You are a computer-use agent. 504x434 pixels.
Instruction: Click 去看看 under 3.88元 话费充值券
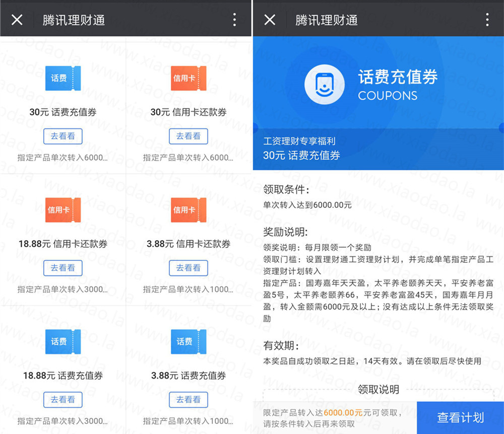click(188, 400)
